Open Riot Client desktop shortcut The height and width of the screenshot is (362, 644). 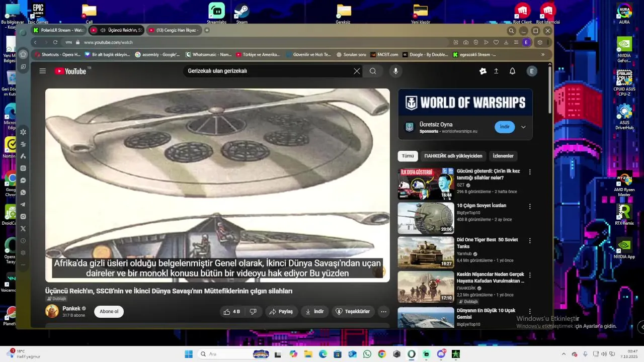pyautogui.click(x=522, y=13)
